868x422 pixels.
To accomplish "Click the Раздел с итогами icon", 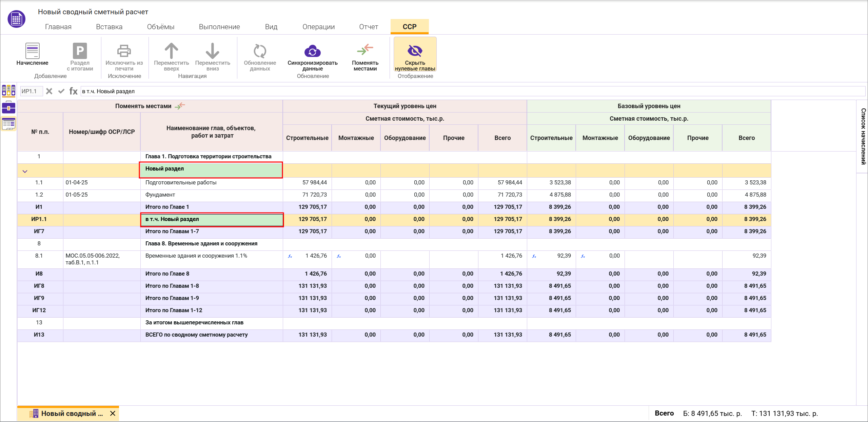I will pyautogui.click(x=80, y=51).
